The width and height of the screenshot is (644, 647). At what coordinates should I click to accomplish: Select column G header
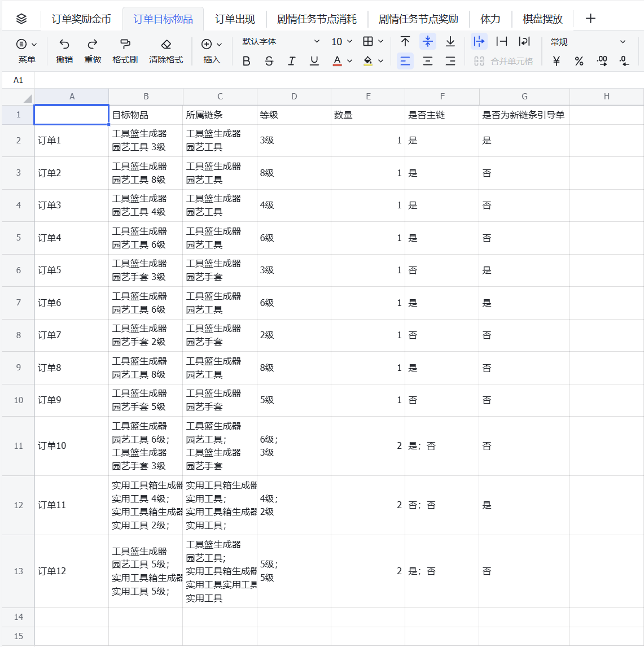pos(524,97)
